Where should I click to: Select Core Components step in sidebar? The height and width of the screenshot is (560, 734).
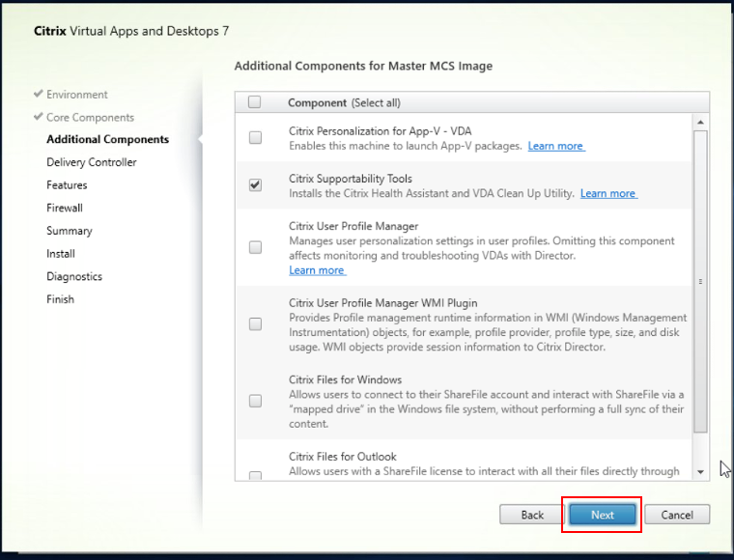point(90,117)
